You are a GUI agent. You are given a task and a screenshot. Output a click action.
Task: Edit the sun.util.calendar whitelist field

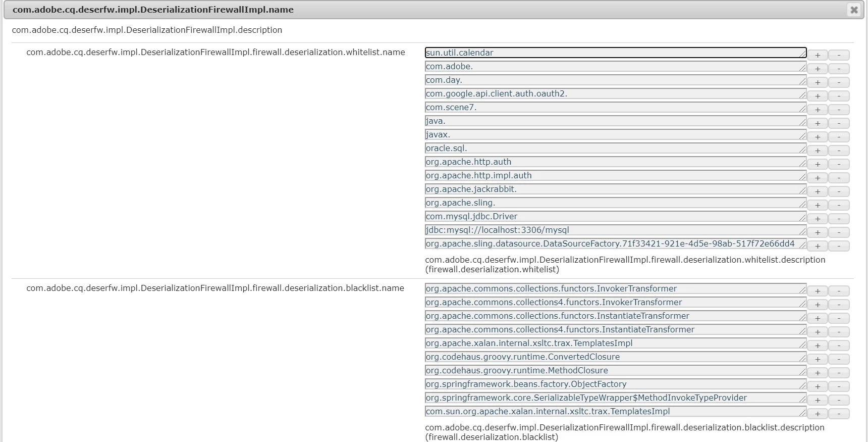(616, 53)
